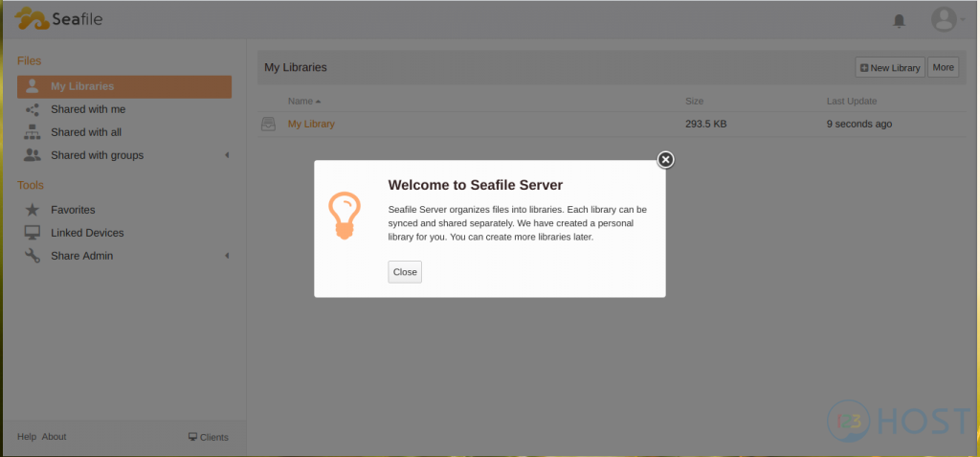Expand the Share Admin submenu arrow
Screen dimensions: 980x457
pos(227,256)
